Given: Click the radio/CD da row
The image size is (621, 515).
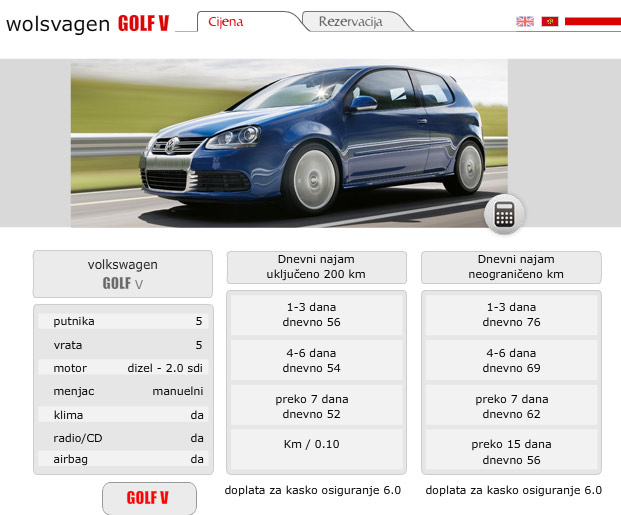Looking at the screenshot, I should tap(123, 438).
